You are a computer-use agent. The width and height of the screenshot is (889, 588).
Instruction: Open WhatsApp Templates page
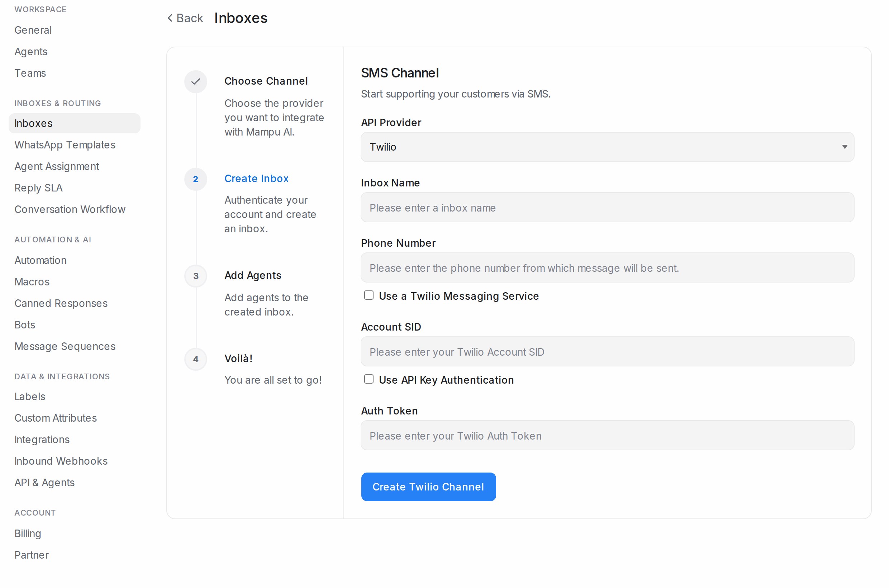(65, 145)
